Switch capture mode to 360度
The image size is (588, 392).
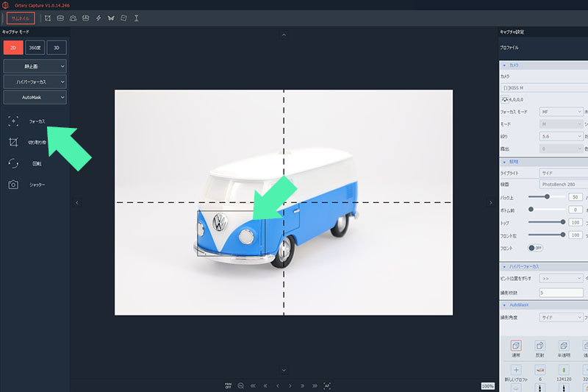point(35,48)
